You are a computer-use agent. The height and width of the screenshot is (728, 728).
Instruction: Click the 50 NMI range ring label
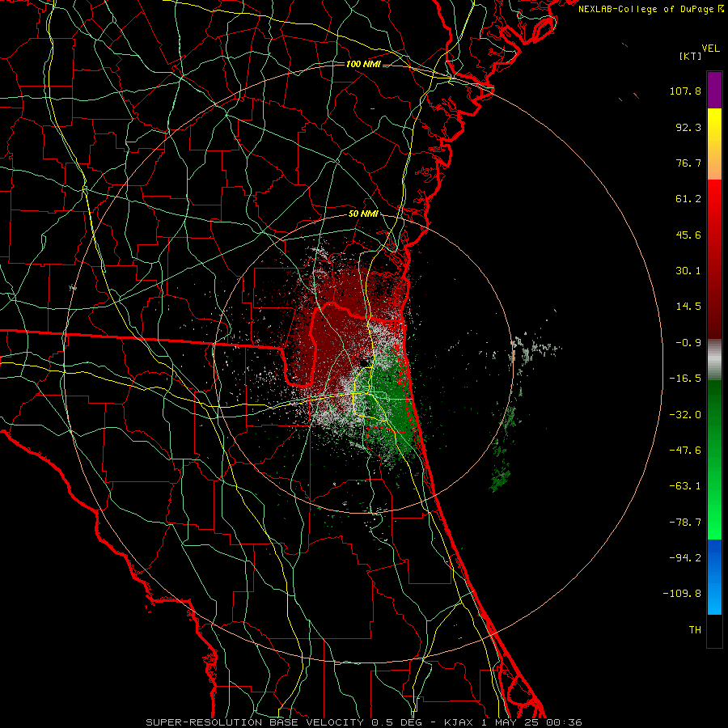pos(363,214)
